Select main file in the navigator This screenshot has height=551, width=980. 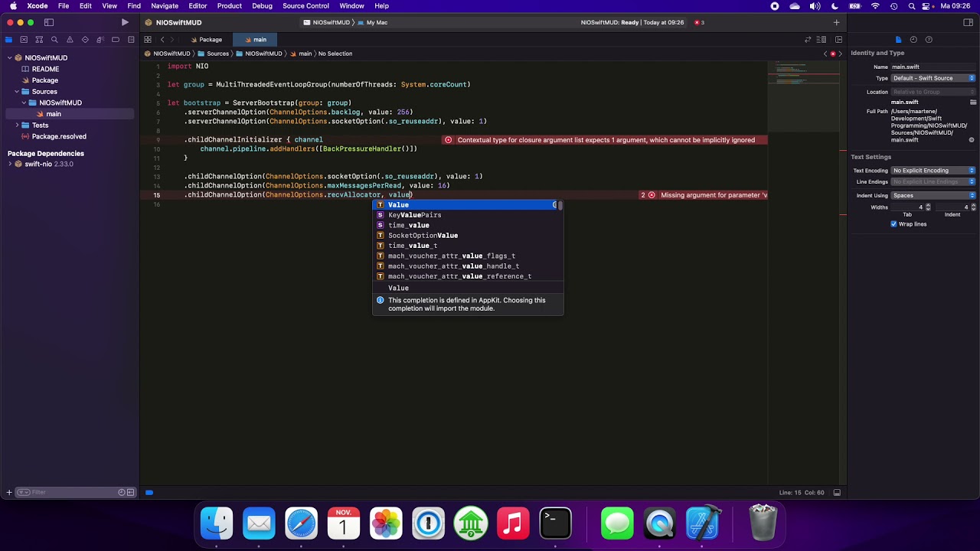tap(53, 114)
